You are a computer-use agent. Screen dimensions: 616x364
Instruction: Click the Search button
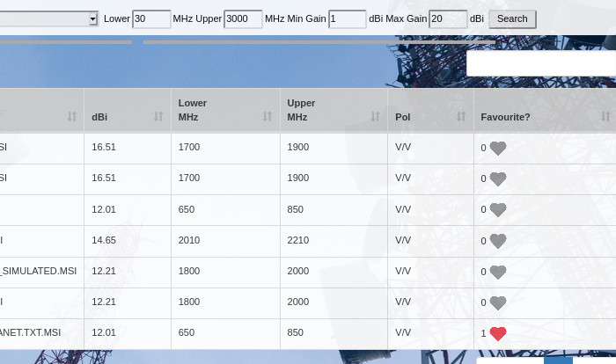[512, 18]
